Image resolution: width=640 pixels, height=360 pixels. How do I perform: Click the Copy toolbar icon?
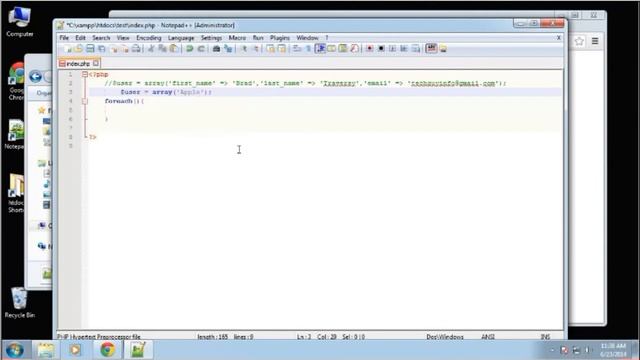[x=162, y=49]
